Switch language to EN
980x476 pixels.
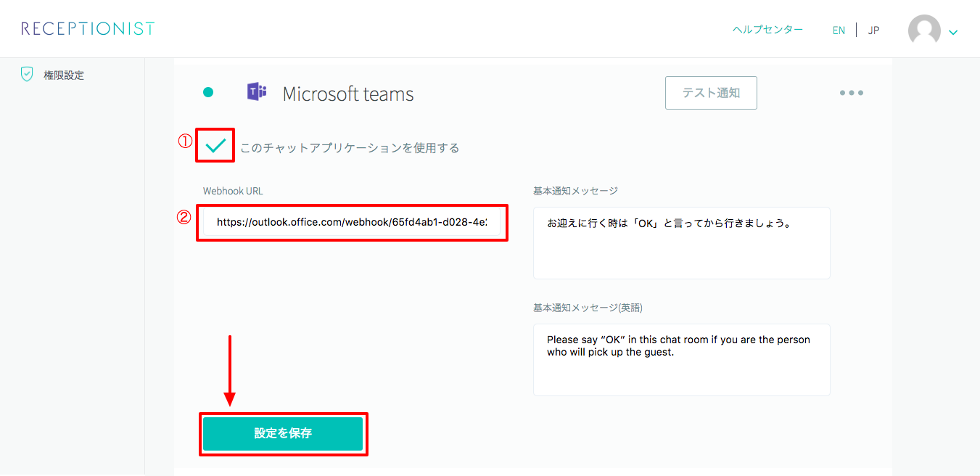click(x=839, y=30)
